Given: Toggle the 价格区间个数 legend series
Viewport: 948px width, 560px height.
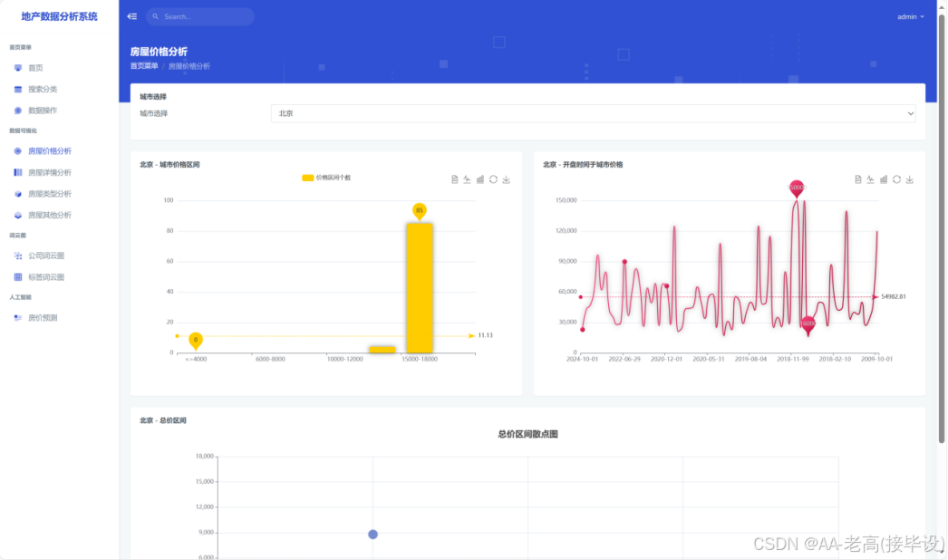Looking at the screenshot, I should point(326,178).
